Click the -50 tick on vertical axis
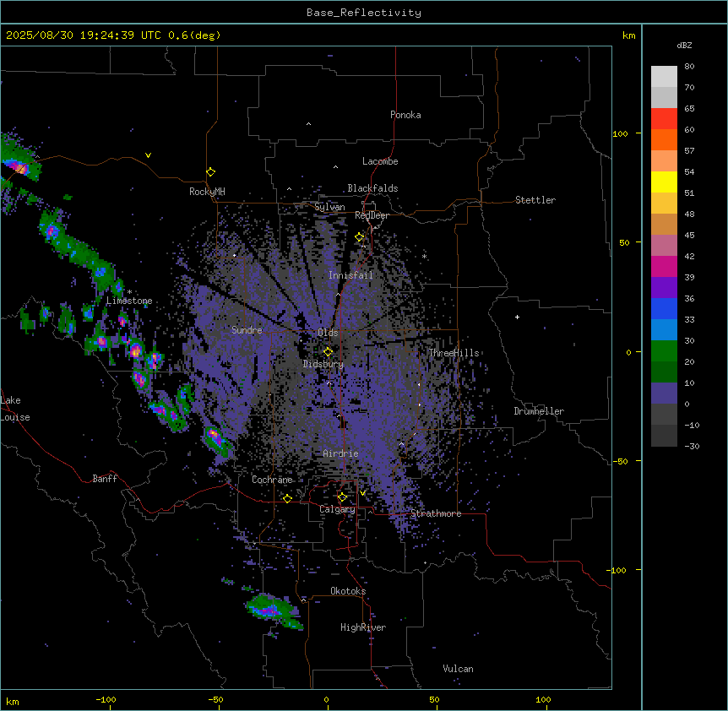Image resolution: width=728 pixels, height=711 pixels. (x=619, y=461)
